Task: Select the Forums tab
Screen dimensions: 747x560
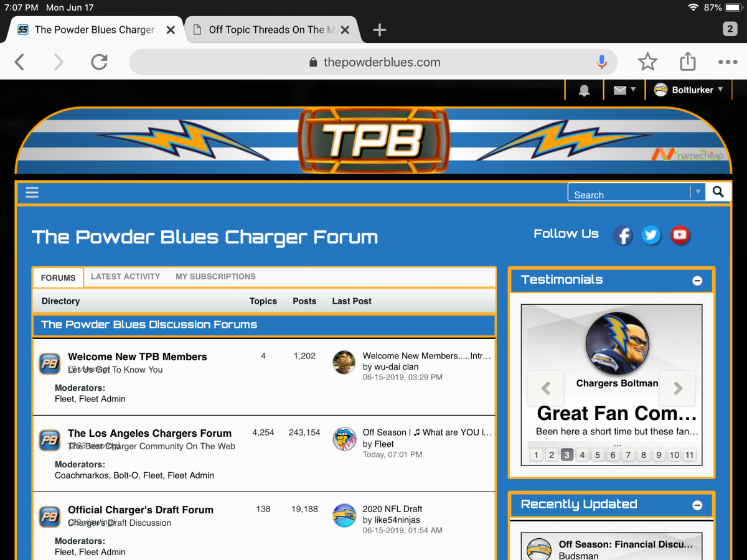Action: [x=58, y=278]
